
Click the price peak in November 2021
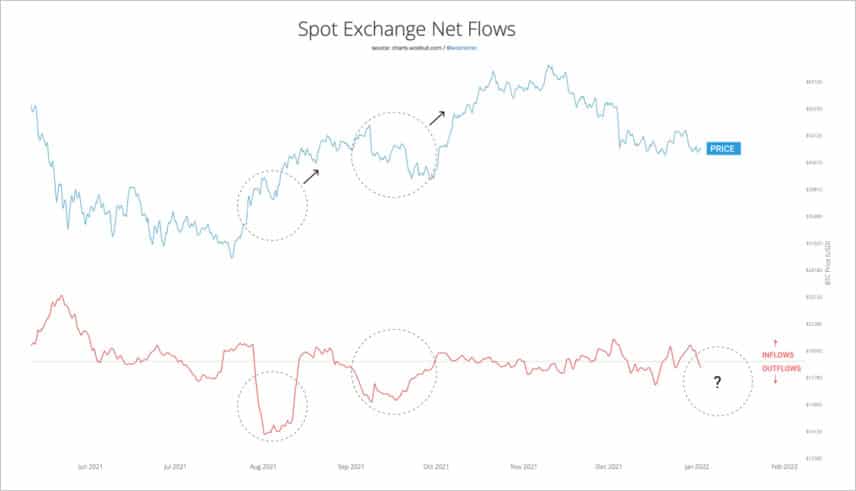(x=547, y=67)
